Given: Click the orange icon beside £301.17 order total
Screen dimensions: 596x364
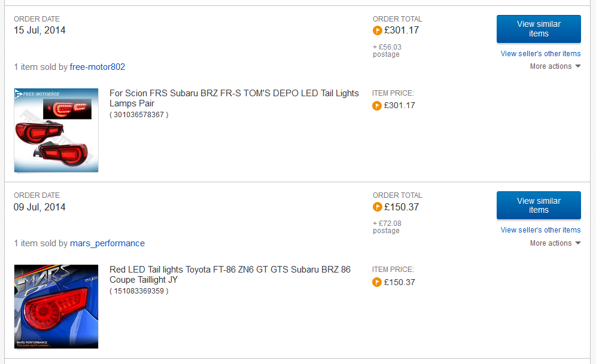Looking at the screenshot, I should pyautogui.click(x=377, y=30).
